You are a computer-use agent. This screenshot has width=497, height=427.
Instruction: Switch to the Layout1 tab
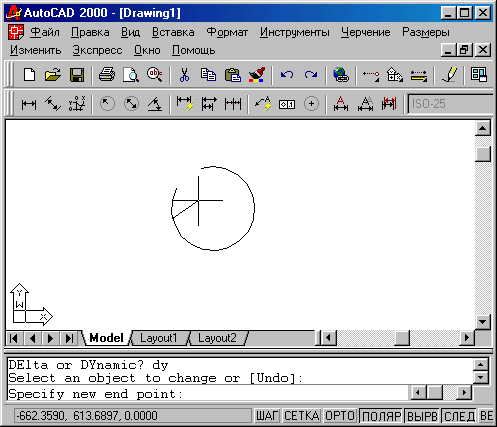coord(159,338)
